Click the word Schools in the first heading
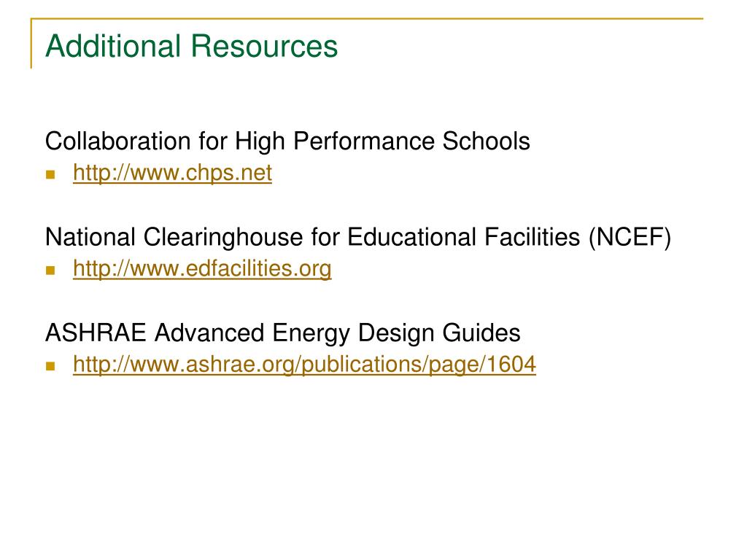Screen dimensions: 747x560 point(486,141)
